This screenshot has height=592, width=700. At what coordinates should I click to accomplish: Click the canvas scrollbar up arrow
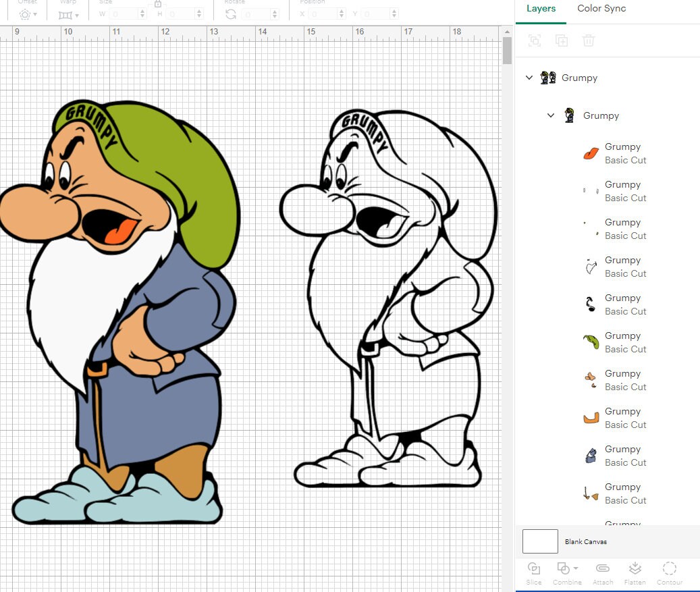(507, 32)
